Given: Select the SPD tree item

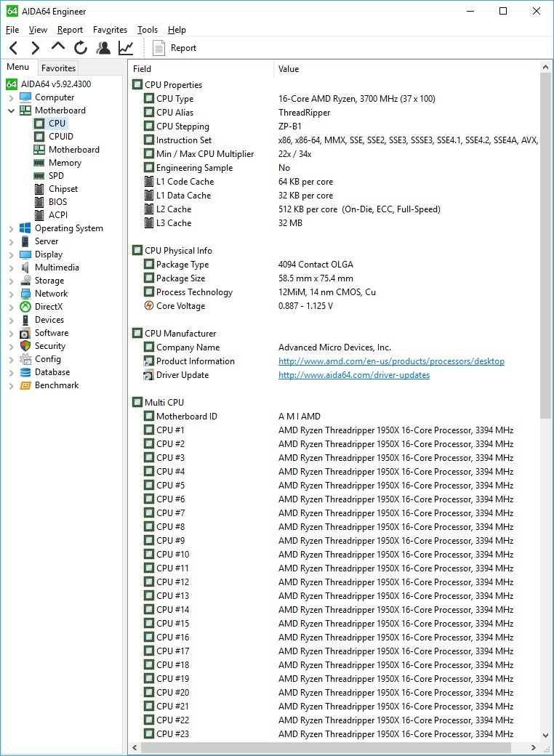Looking at the screenshot, I should (56, 175).
